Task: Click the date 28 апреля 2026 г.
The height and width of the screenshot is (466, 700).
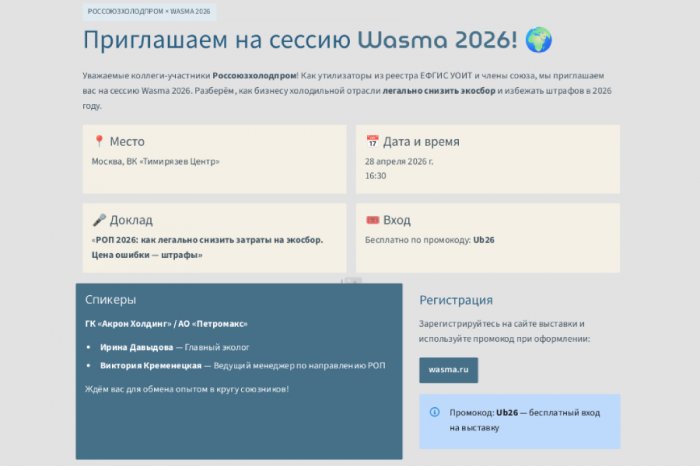Action: (399, 161)
